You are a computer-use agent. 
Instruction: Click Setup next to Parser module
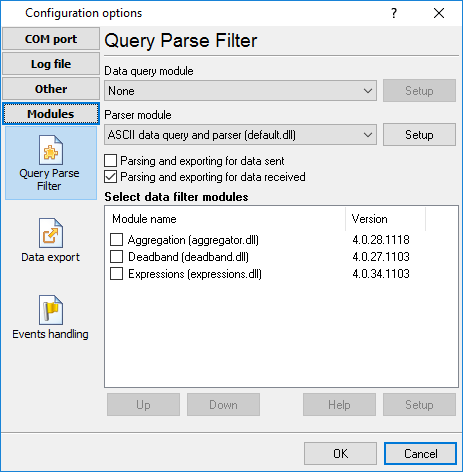coord(419,135)
